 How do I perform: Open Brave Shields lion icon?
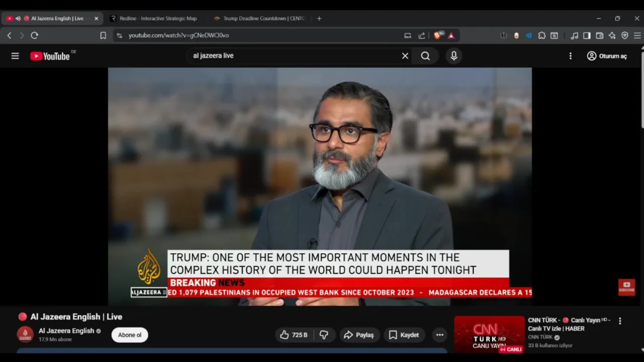click(x=438, y=35)
